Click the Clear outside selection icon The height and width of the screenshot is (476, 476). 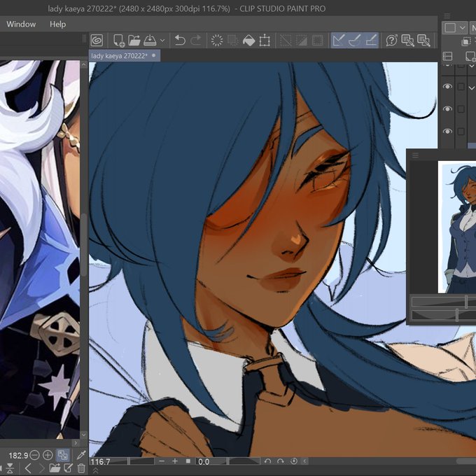[x=233, y=41]
